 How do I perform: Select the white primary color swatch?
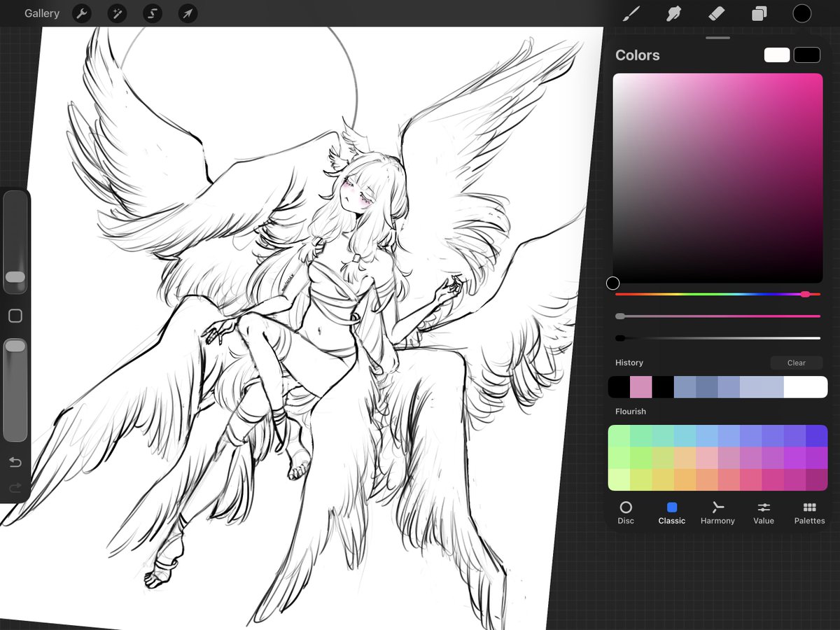(777, 55)
